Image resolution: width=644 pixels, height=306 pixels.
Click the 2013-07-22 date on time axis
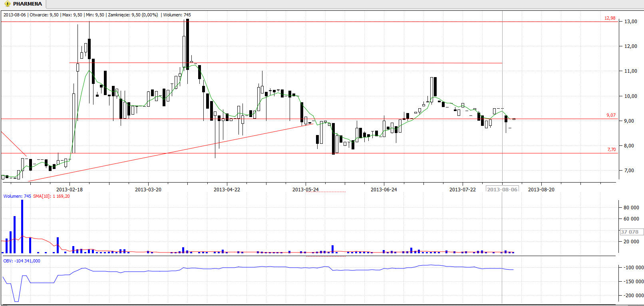click(463, 190)
